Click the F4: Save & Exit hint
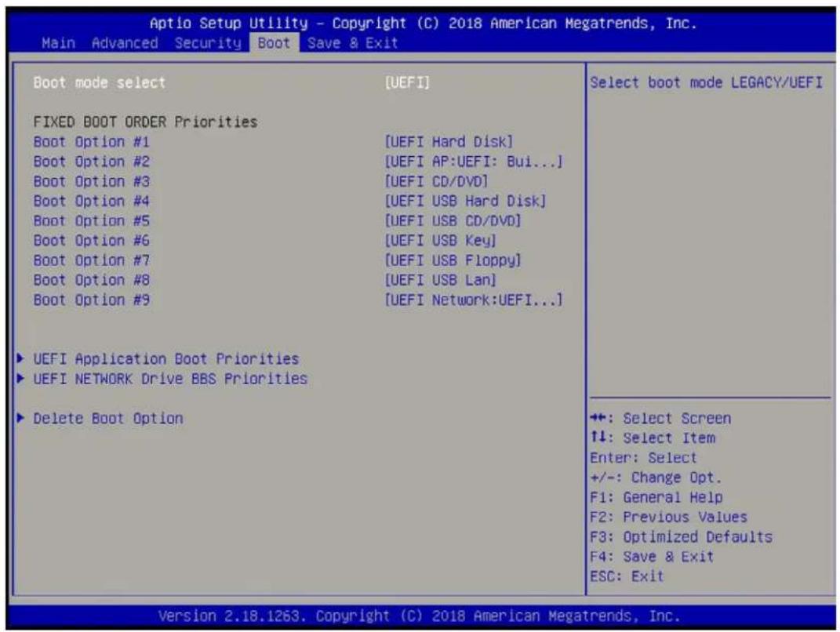Image resolution: width=840 pixels, height=632 pixels. [652, 557]
